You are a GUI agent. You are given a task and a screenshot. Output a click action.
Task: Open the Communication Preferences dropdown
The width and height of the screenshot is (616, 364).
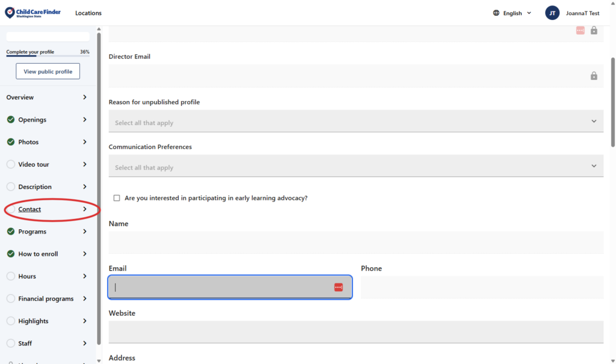point(356,166)
